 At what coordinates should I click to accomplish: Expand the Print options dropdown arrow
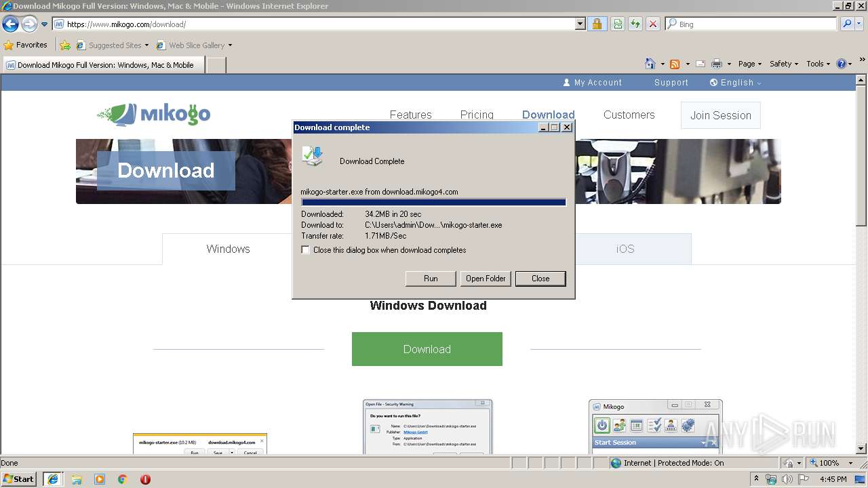pyautogui.click(x=729, y=64)
